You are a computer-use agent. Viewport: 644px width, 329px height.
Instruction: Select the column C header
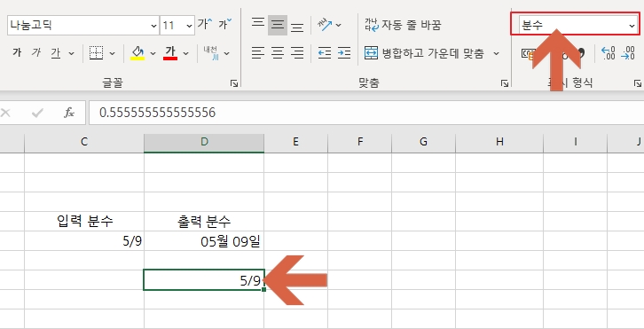[x=84, y=142]
